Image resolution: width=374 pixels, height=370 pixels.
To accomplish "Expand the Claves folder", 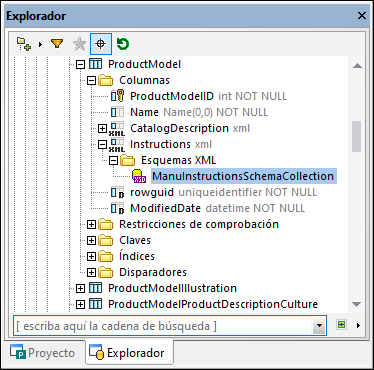I will pos(91,240).
